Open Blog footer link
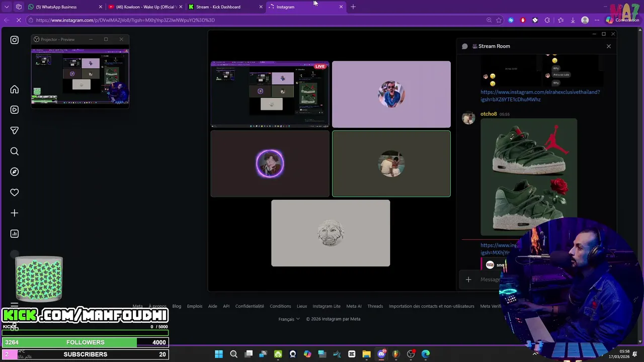This screenshot has height=362, width=644. pyautogui.click(x=177, y=306)
